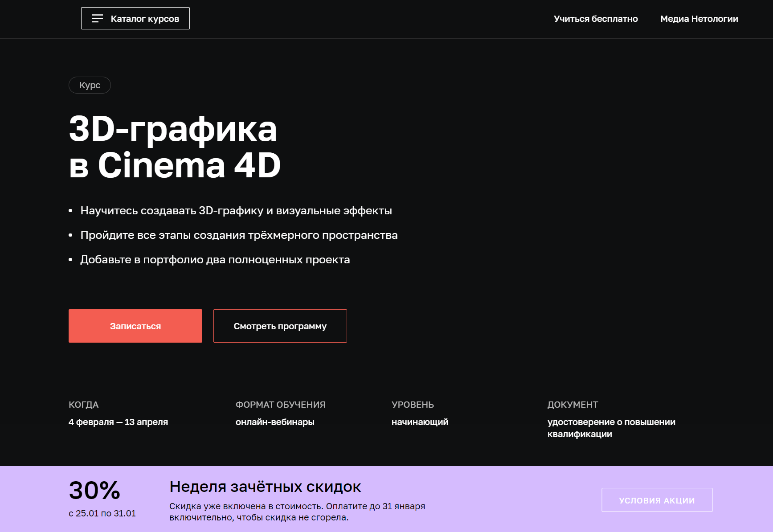Click the 'начинающий' level value
The image size is (773, 532).
(x=420, y=422)
